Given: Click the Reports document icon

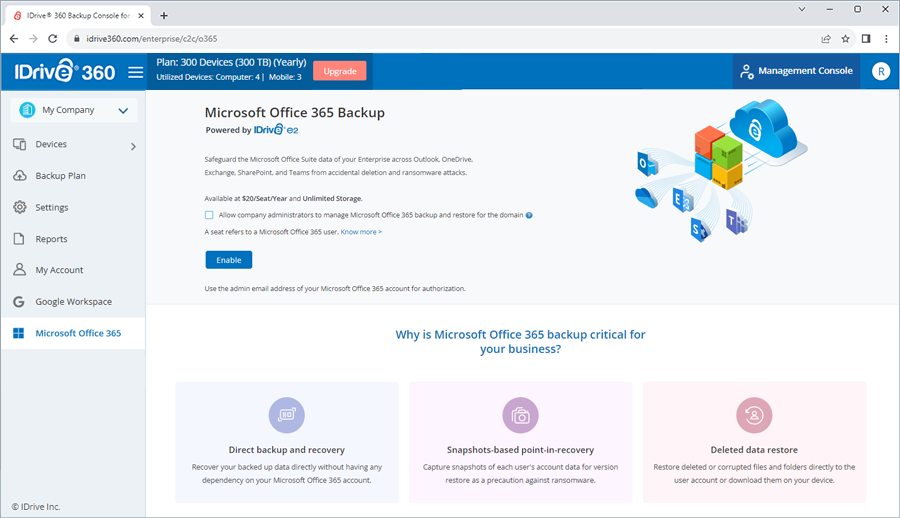Looking at the screenshot, I should 19,239.
